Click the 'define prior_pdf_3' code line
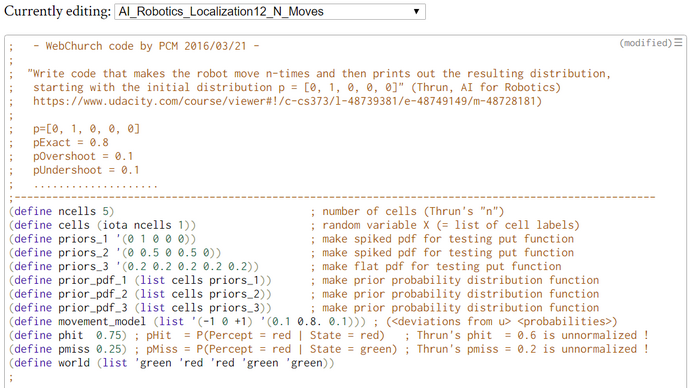 pos(140,308)
